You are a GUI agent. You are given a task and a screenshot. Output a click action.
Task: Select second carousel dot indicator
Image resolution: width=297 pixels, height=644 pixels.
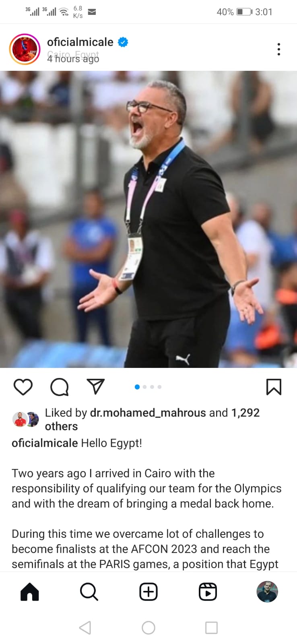coord(145,387)
